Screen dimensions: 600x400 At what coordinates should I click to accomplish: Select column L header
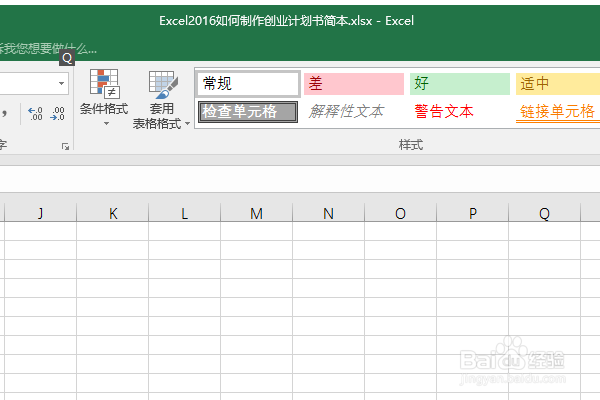pos(184,213)
